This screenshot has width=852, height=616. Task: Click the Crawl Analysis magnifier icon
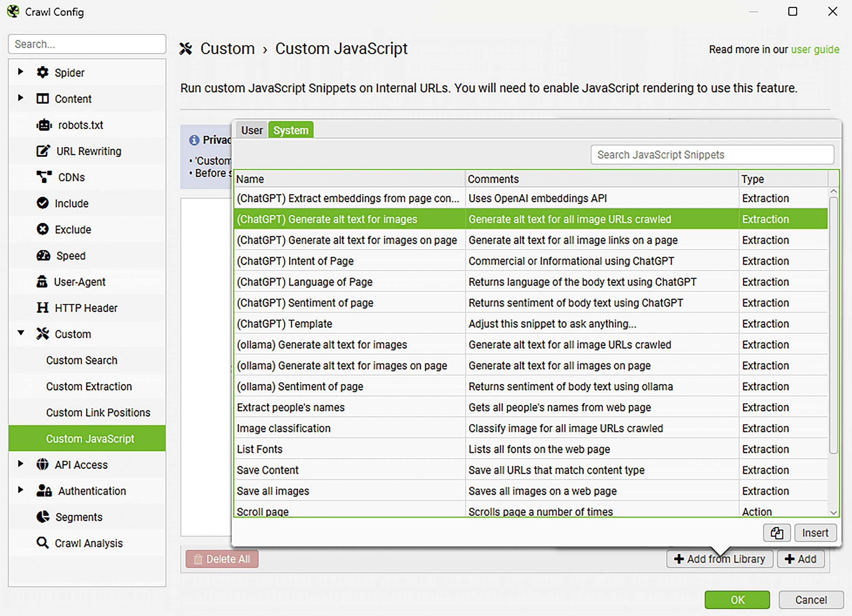click(x=43, y=543)
